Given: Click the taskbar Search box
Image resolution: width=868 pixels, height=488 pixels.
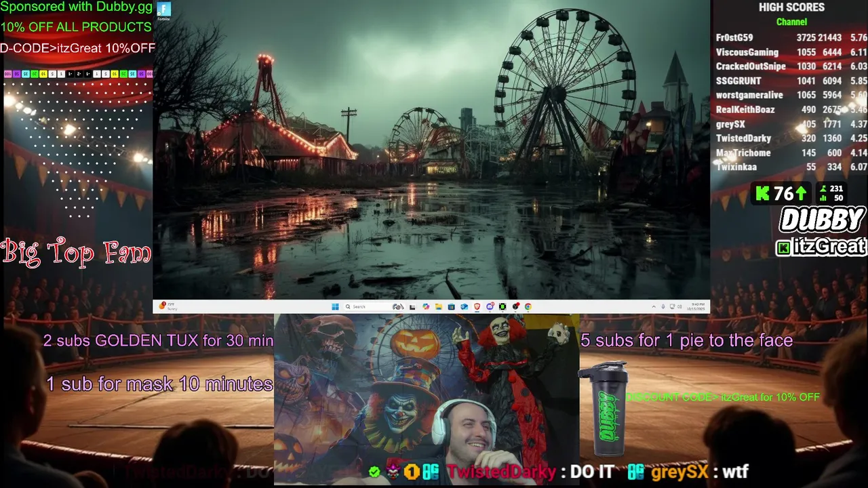Looking at the screenshot, I should pyautogui.click(x=374, y=306).
